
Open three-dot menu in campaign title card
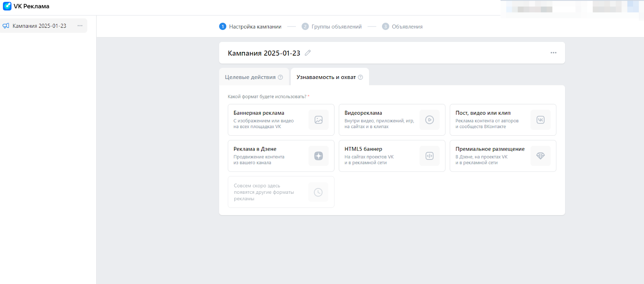[x=553, y=53]
